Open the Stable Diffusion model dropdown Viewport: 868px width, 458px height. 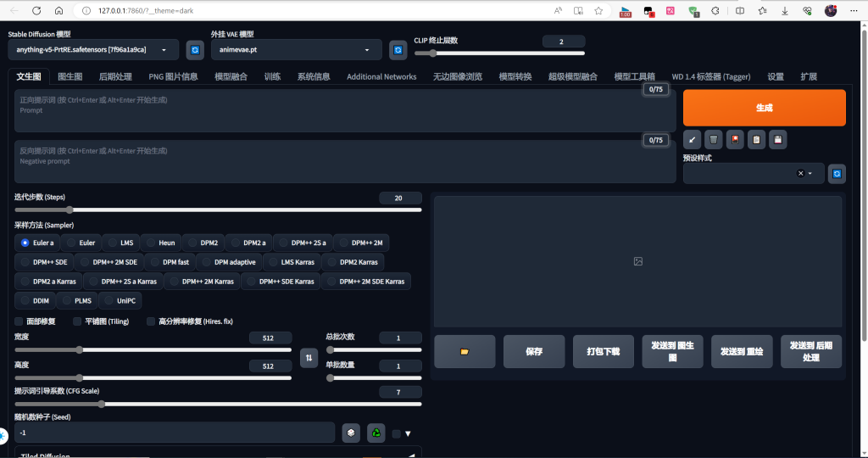click(x=93, y=50)
